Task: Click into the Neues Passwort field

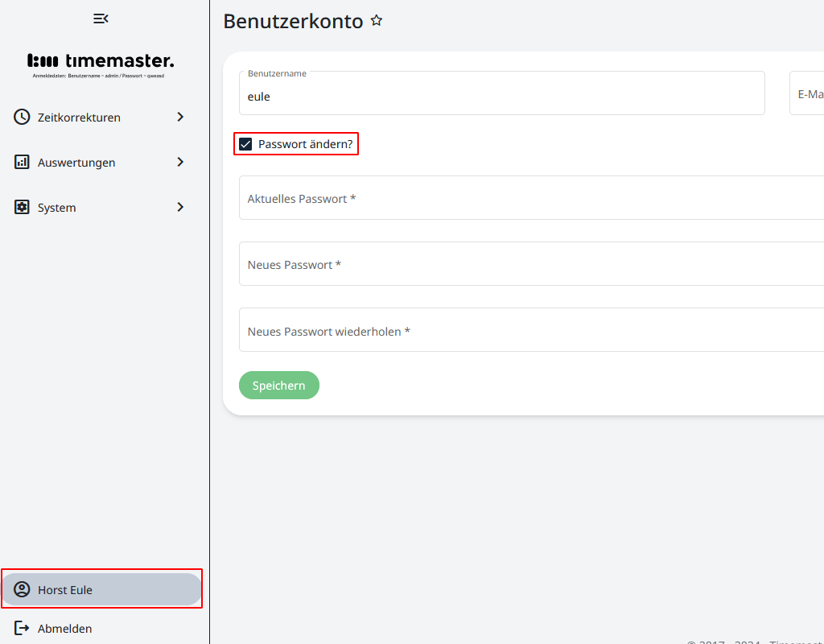Action: [531, 264]
